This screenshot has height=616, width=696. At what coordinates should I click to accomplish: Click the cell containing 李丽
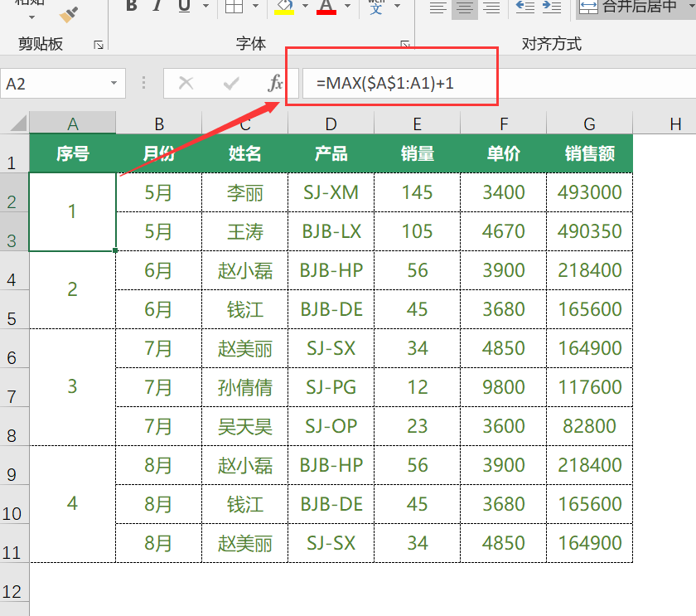(x=245, y=192)
